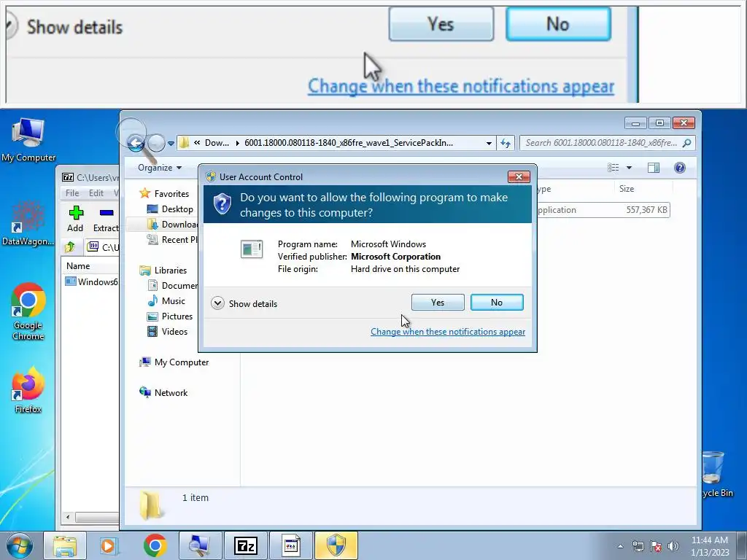
Task: Select the 557,367 KB file row
Action: click(603, 210)
